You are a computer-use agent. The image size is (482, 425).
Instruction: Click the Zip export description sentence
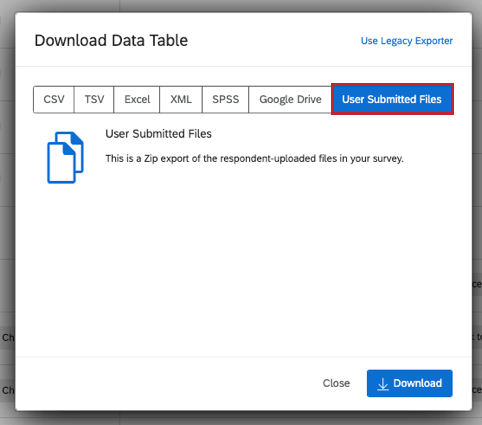[x=254, y=158]
